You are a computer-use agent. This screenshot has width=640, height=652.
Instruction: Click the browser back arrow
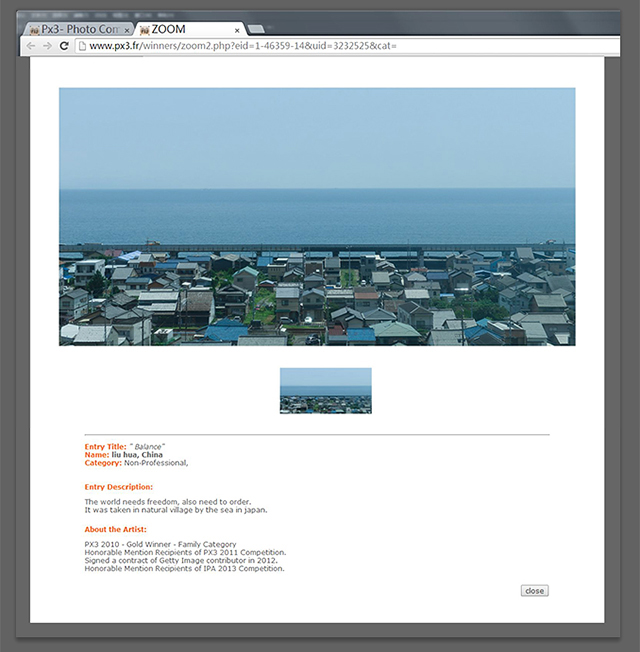coord(30,46)
